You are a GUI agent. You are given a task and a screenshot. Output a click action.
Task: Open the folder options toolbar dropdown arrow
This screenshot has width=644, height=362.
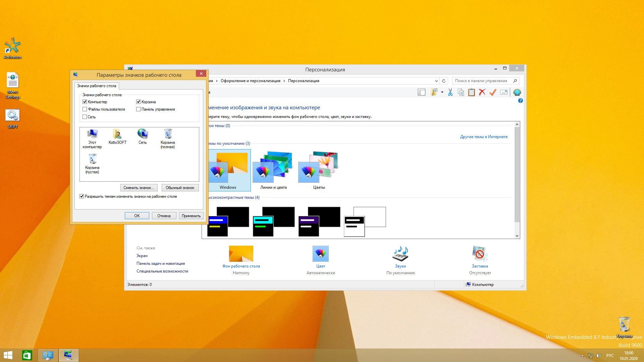442,92
